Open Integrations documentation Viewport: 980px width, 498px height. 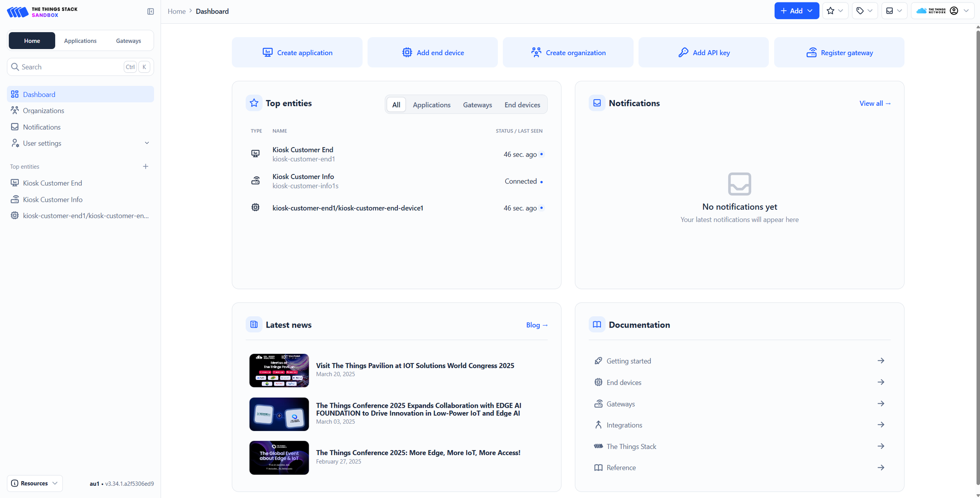(739, 425)
